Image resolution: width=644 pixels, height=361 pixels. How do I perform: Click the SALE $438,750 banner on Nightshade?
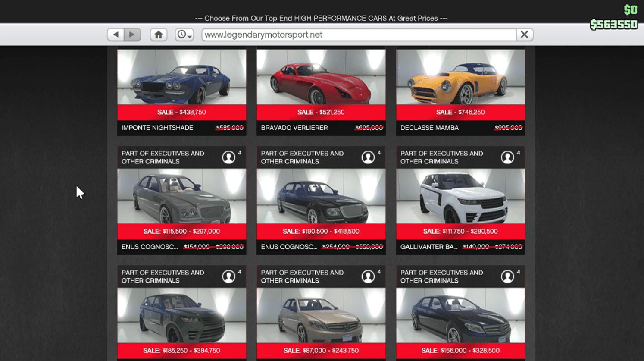(x=181, y=112)
